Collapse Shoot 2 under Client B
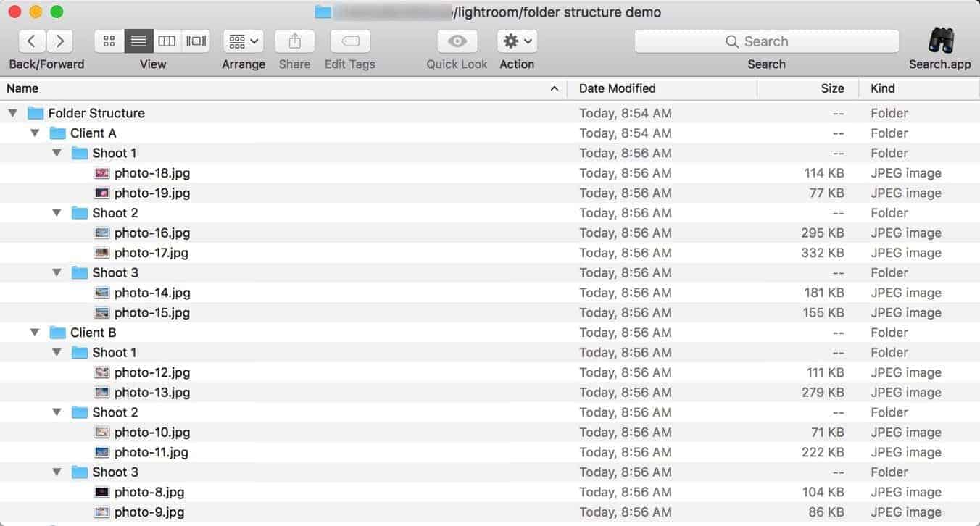The height and width of the screenshot is (526, 980). click(x=57, y=412)
